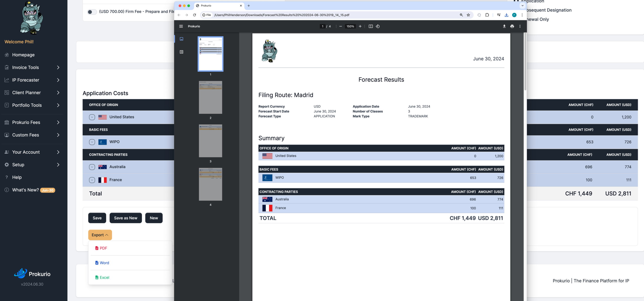Open a new Chrome tab
This screenshot has height=301, width=644.
(249, 6)
